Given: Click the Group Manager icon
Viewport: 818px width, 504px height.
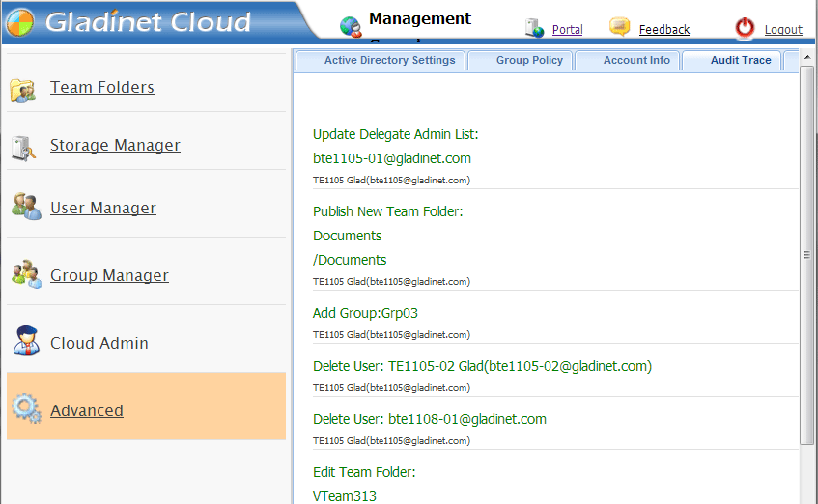Looking at the screenshot, I should pyautogui.click(x=27, y=274).
